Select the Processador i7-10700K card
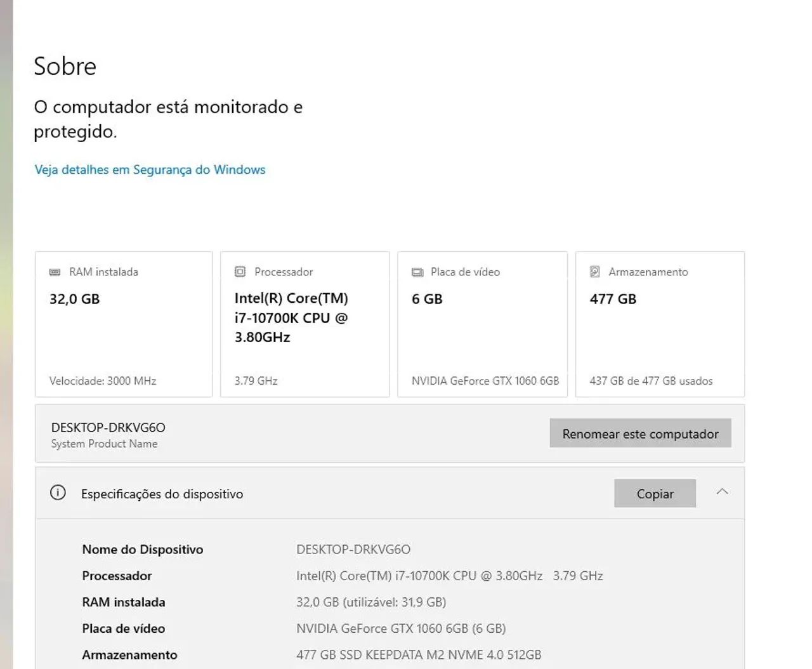Viewport: 812px width, 669px height. coord(304,324)
